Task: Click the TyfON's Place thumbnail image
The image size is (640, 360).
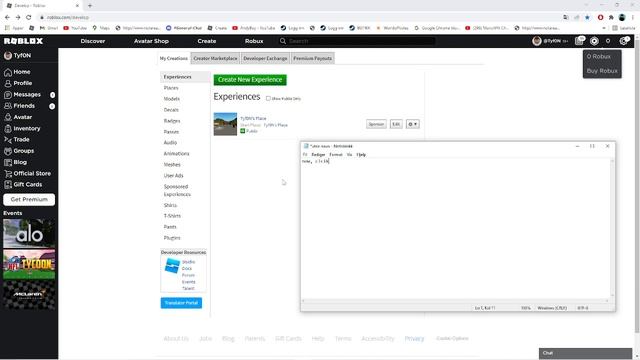Action: (225, 124)
